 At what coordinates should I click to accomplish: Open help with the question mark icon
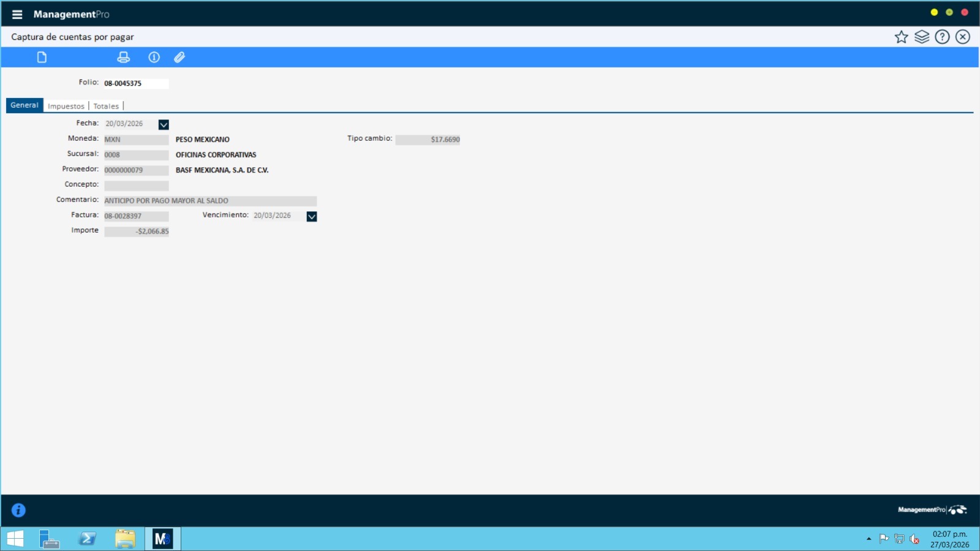pos(942,37)
